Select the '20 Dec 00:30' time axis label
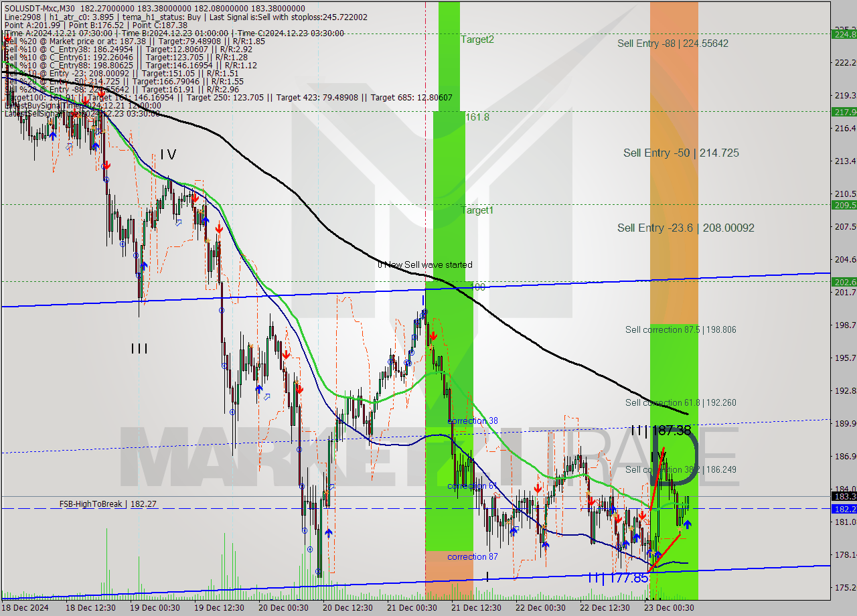The width and height of the screenshot is (857, 616). (283, 608)
